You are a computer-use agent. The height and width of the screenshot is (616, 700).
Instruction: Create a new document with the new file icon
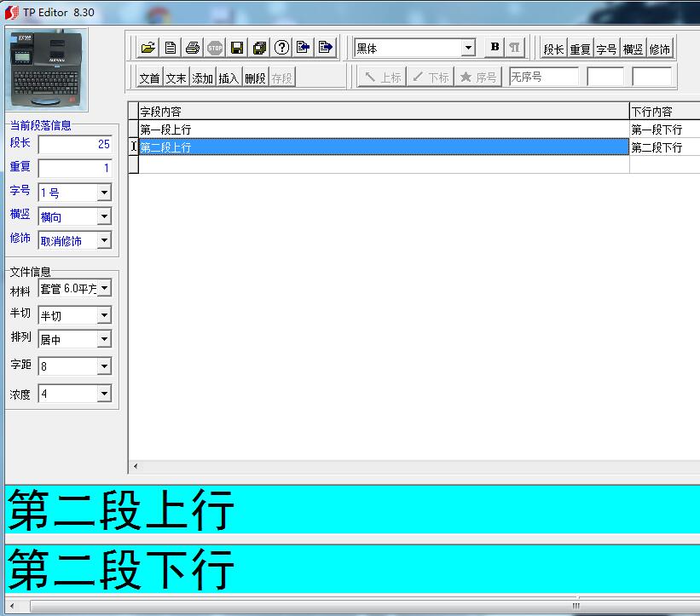pyautogui.click(x=171, y=47)
